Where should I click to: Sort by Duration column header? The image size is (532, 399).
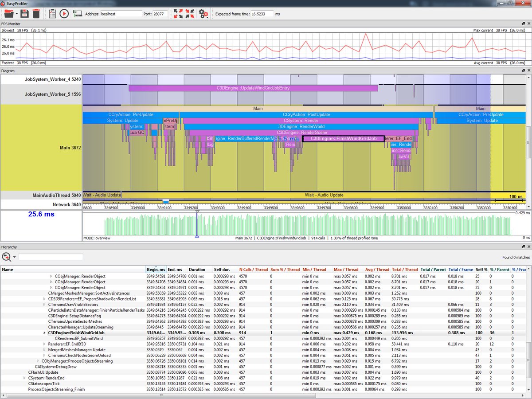point(199,270)
